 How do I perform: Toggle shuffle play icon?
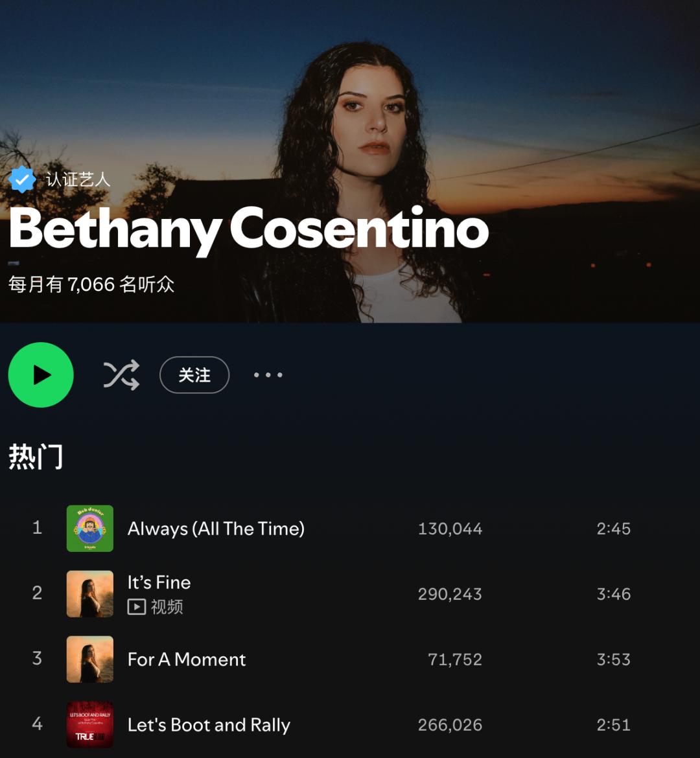pyautogui.click(x=121, y=374)
